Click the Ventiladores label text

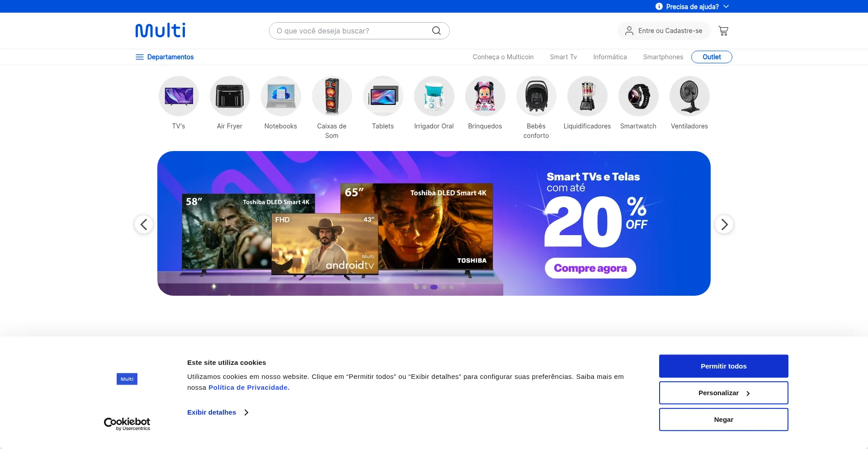click(x=689, y=126)
